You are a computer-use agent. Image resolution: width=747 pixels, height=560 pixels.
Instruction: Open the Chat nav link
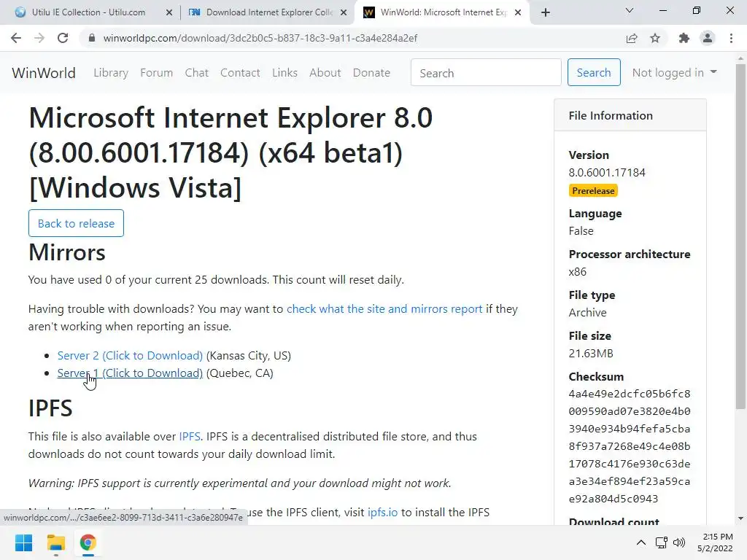coord(197,73)
